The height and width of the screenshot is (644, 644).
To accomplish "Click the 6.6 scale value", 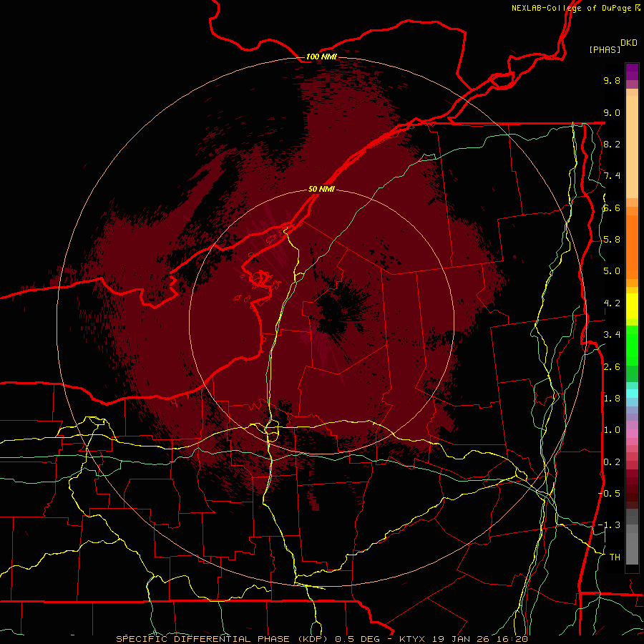I will [x=612, y=208].
